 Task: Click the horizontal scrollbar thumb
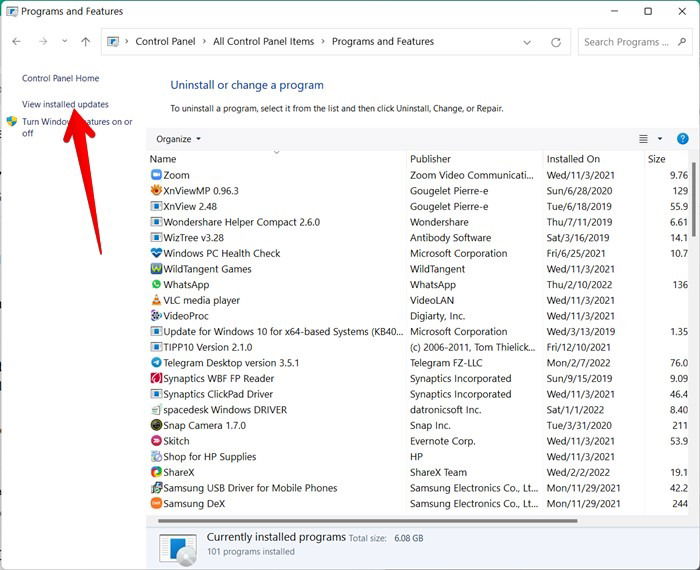pos(367,520)
